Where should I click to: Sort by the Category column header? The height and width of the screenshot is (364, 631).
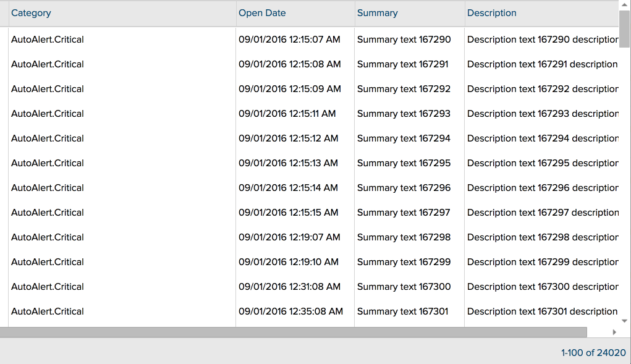(31, 13)
